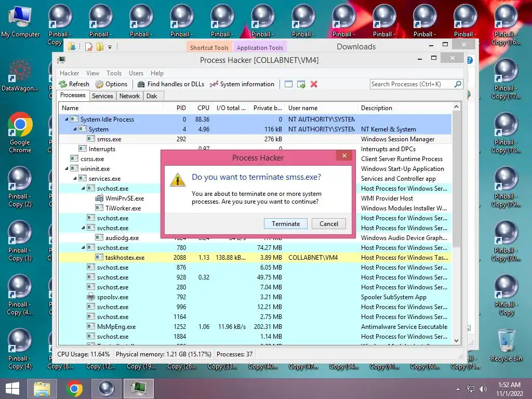
Task: Open Shortcut Tools tab in Downloads window
Action: pos(209,47)
